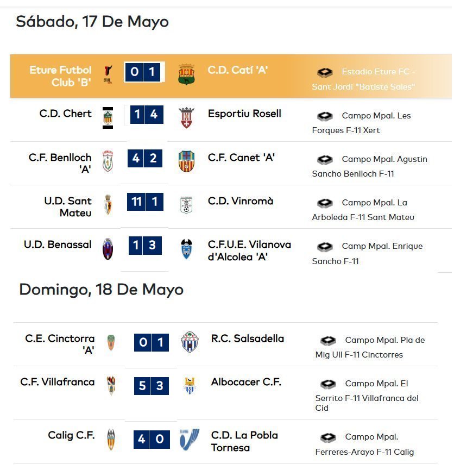The width and height of the screenshot is (454, 476).
Task: Open the C.E. Cinctorra 'A' team link
Action: (60, 344)
